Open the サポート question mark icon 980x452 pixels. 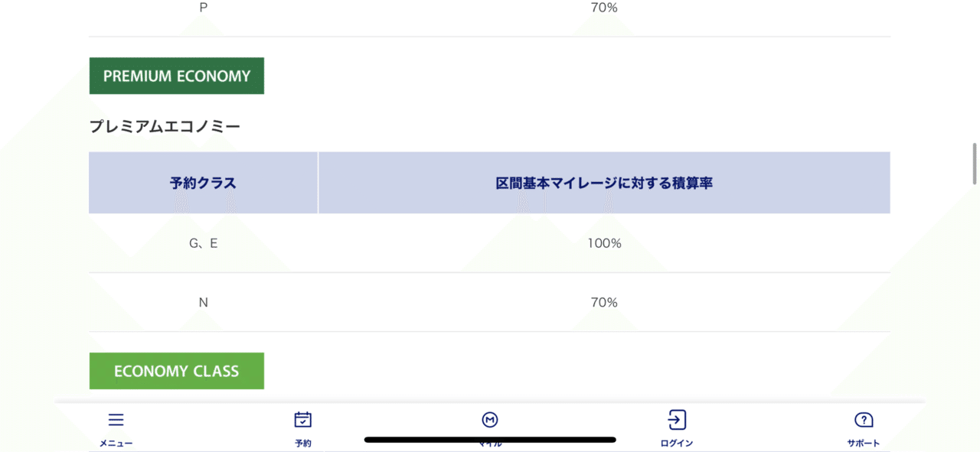tap(864, 420)
